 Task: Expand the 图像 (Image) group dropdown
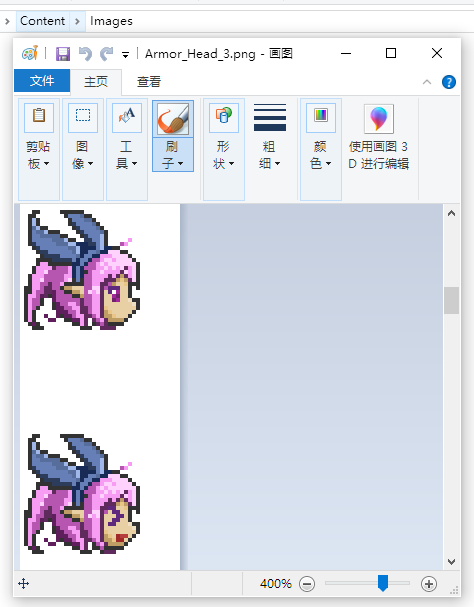point(82,155)
